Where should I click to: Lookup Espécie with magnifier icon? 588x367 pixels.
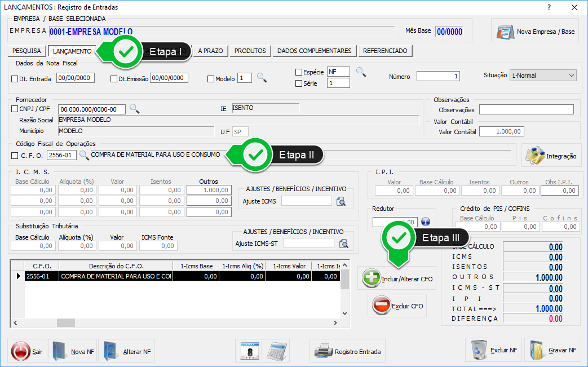(x=361, y=72)
